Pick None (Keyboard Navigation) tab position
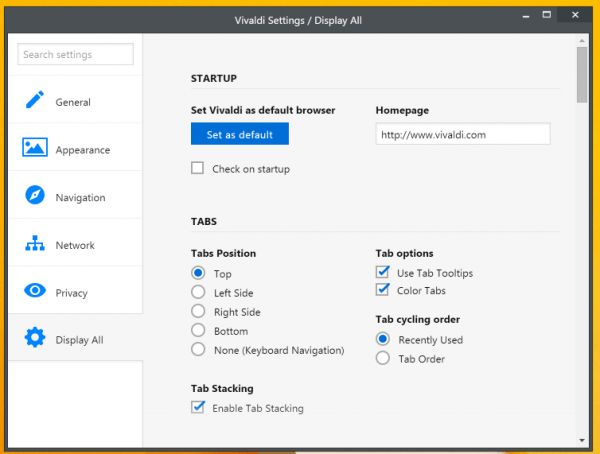The image size is (600, 454). tap(198, 350)
